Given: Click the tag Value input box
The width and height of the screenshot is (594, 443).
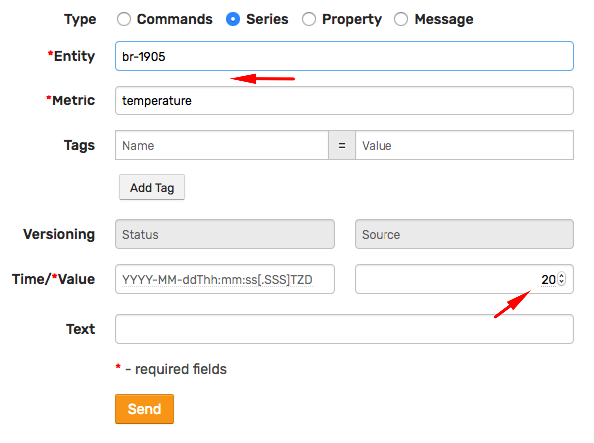Looking at the screenshot, I should (464, 145).
